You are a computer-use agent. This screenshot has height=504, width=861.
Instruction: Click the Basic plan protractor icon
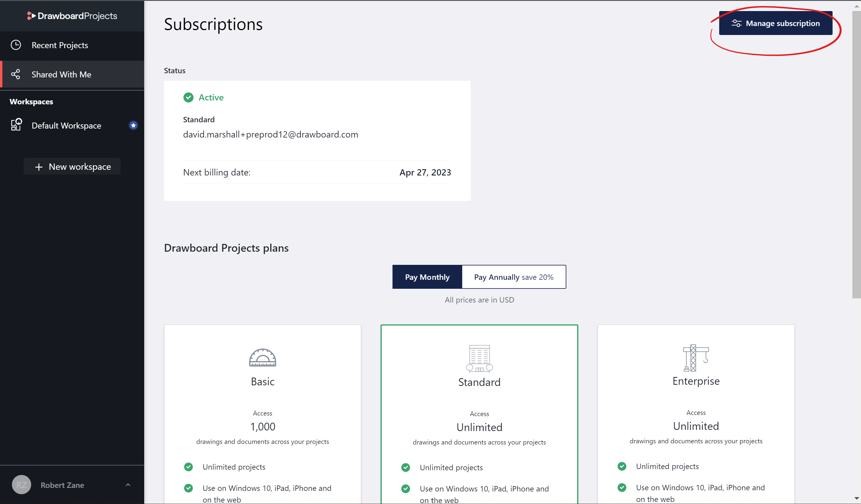(x=262, y=358)
